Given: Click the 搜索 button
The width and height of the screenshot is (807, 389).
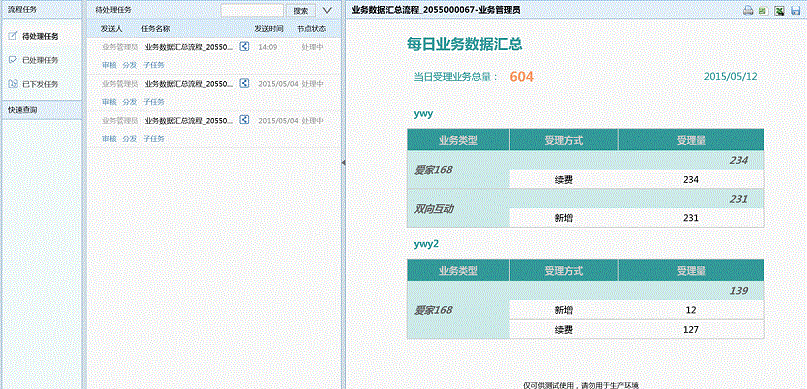Looking at the screenshot, I should coord(301,10).
